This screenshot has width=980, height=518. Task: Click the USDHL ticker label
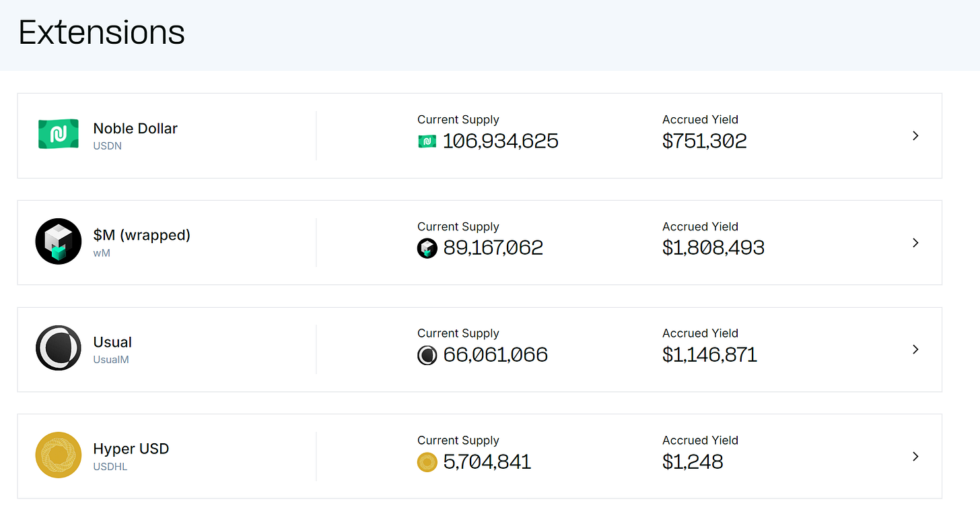(x=110, y=467)
